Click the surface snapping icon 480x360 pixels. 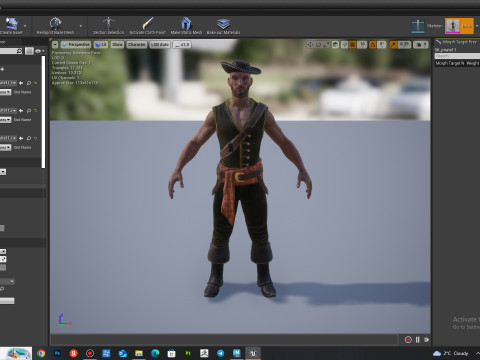coord(345,45)
